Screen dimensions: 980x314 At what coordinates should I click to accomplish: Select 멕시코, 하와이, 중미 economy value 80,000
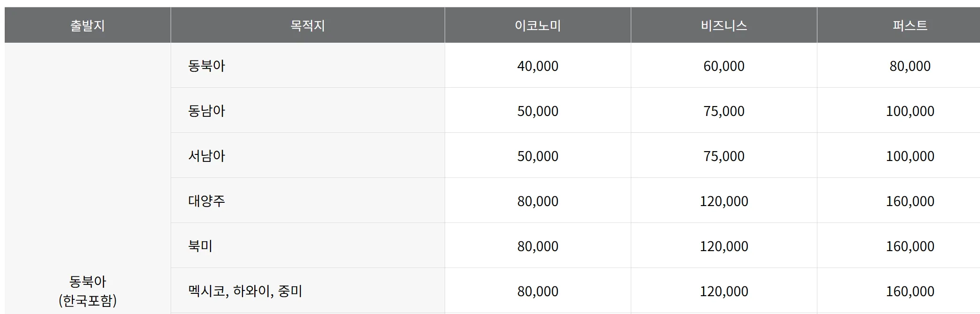coord(538,291)
